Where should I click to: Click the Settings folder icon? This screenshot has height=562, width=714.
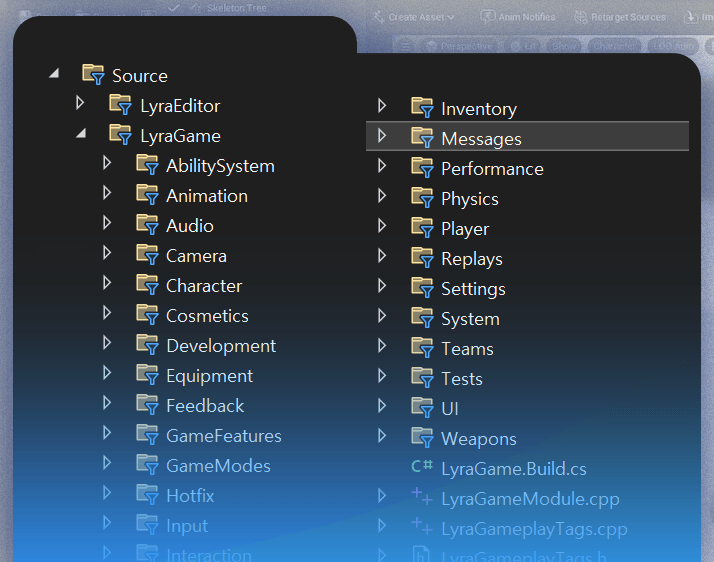click(423, 288)
